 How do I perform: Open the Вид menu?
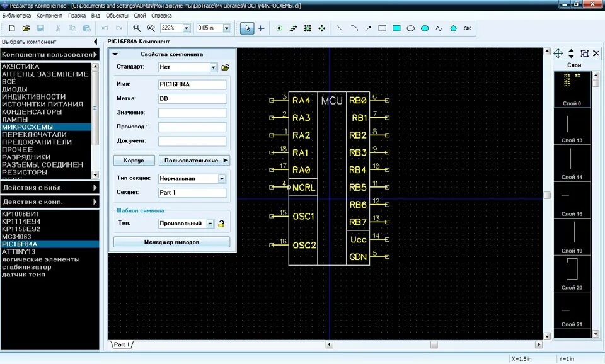click(96, 16)
